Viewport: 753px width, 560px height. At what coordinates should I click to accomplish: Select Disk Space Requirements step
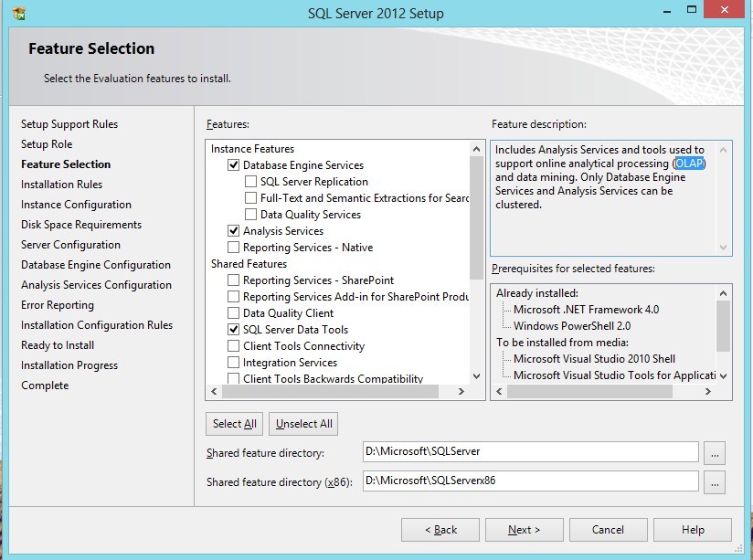tap(81, 225)
